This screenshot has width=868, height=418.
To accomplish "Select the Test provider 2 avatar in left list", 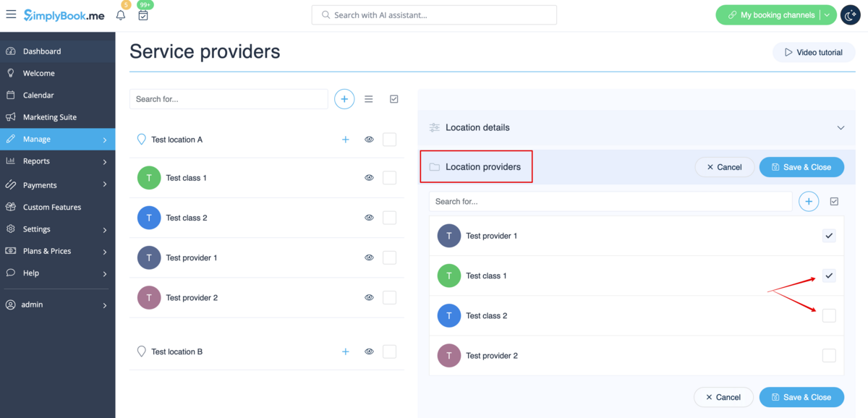I will pos(149,298).
